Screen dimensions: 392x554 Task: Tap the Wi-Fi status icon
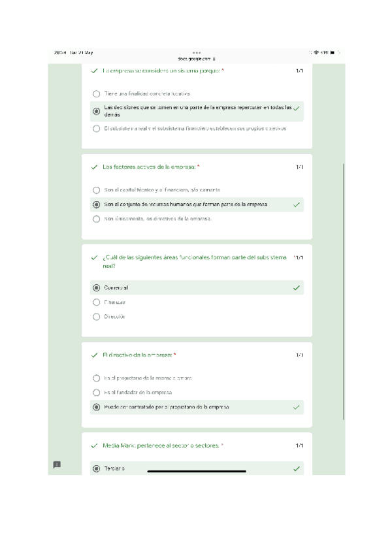click(316, 52)
